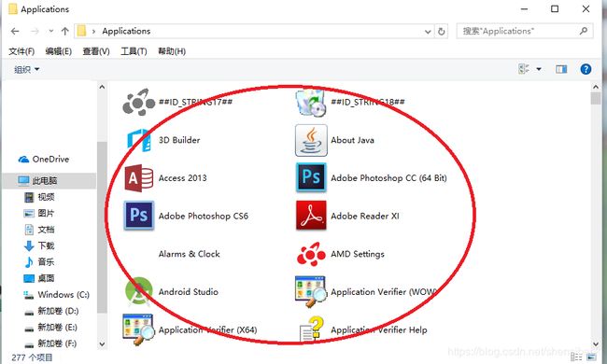
Task: Select the 3D Builder icon
Action: (x=138, y=140)
